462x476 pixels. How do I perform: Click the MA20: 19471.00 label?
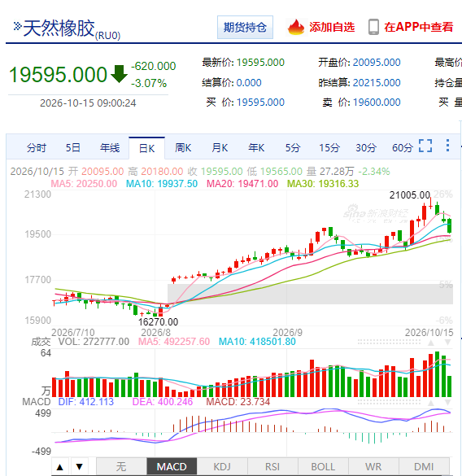coord(242,184)
